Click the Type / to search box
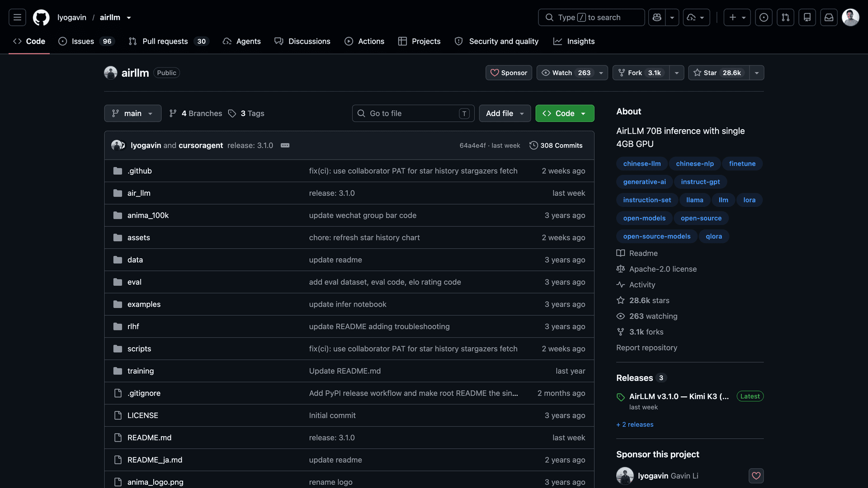This screenshot has width=868, height=488. (x=591, y=17)
